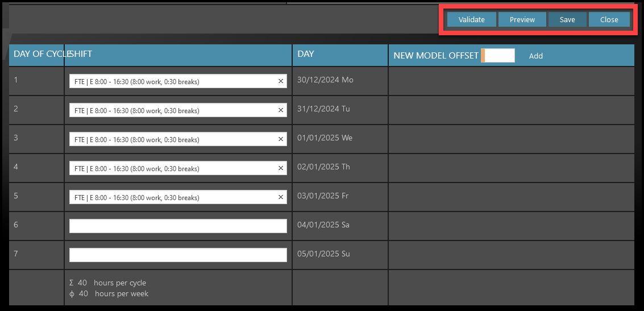Image resolution: width=644 pixels, height=311 pixels.
Task: Select the empty shift field for day 7
Action: tap(177, 255)
